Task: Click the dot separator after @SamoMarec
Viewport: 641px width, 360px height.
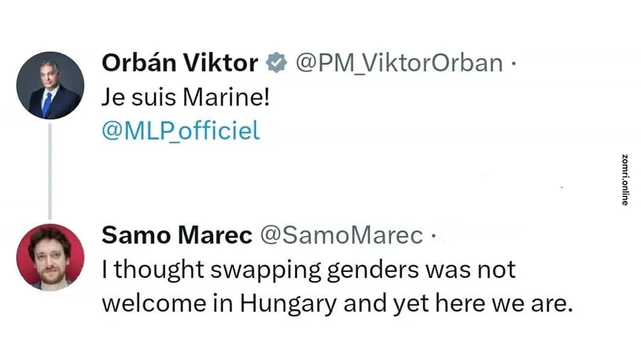Action: [433, 236]
